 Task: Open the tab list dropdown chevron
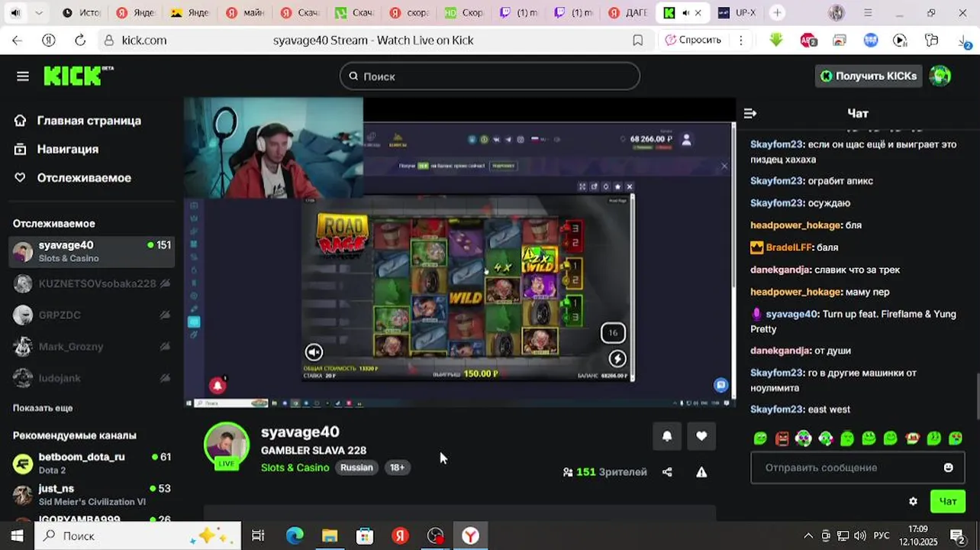pos(39,13)
